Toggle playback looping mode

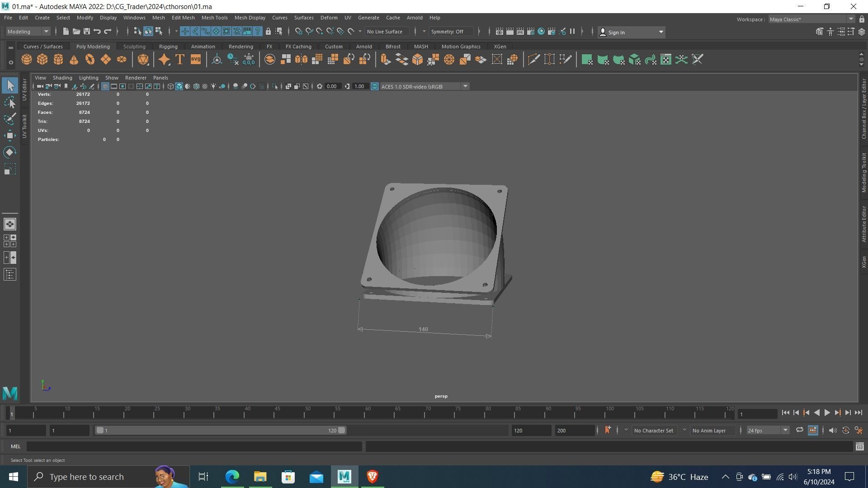[x=799, y=430]
